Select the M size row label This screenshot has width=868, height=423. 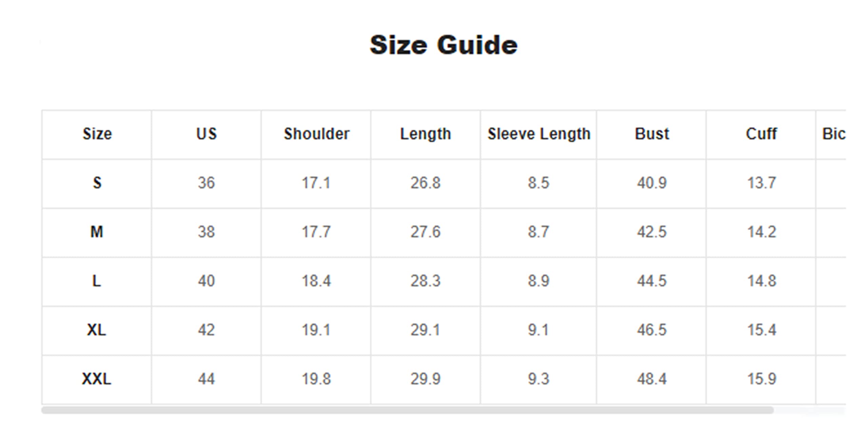(x=97, y=232)
